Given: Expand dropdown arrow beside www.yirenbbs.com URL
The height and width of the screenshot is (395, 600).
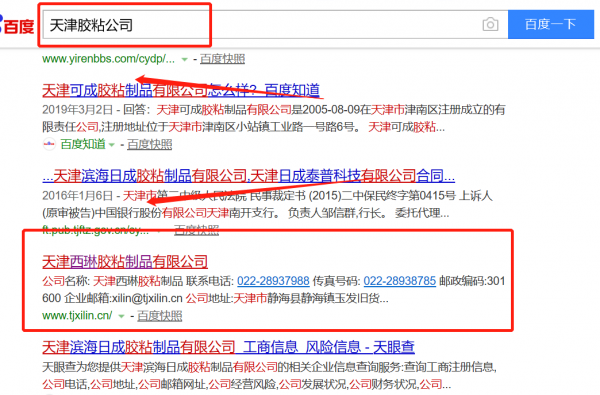Looking at the screenshot, I should [x=184, y=59].
